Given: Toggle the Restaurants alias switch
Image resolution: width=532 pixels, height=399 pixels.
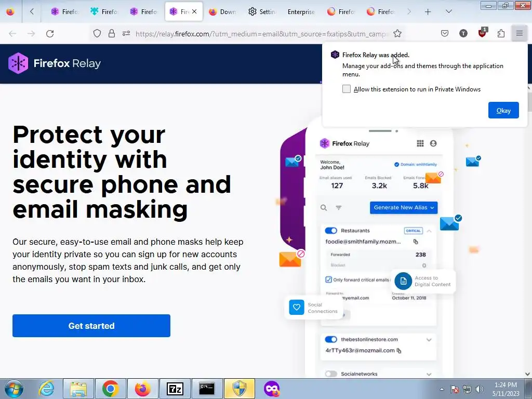Looking at the screenshot, I should pos(331,231).
